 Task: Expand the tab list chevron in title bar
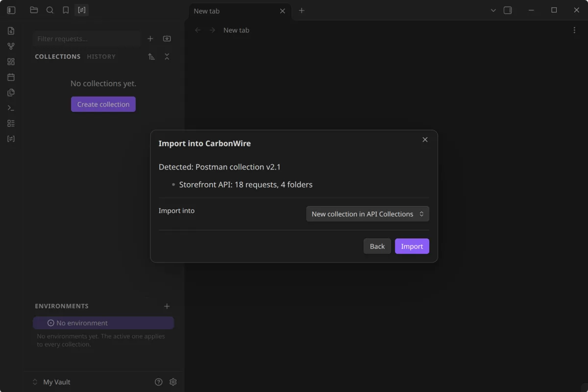(493, 10)
